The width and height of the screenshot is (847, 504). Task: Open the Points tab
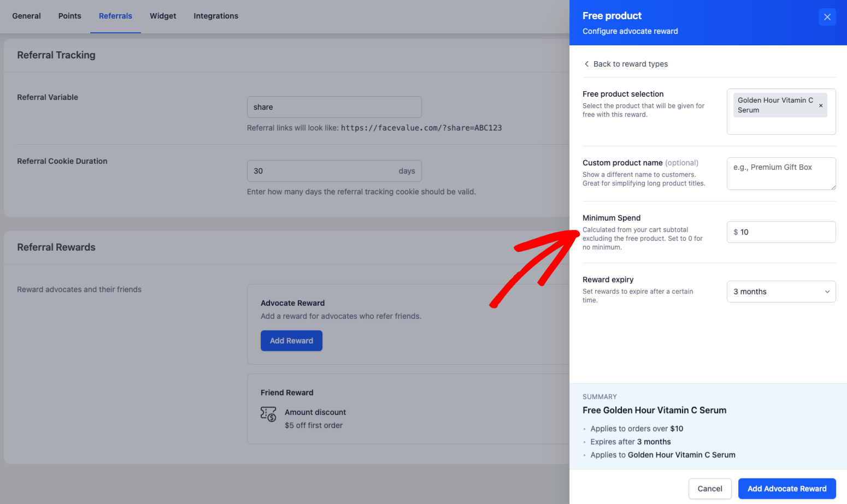pyautogui.click(x=69, y=16)
